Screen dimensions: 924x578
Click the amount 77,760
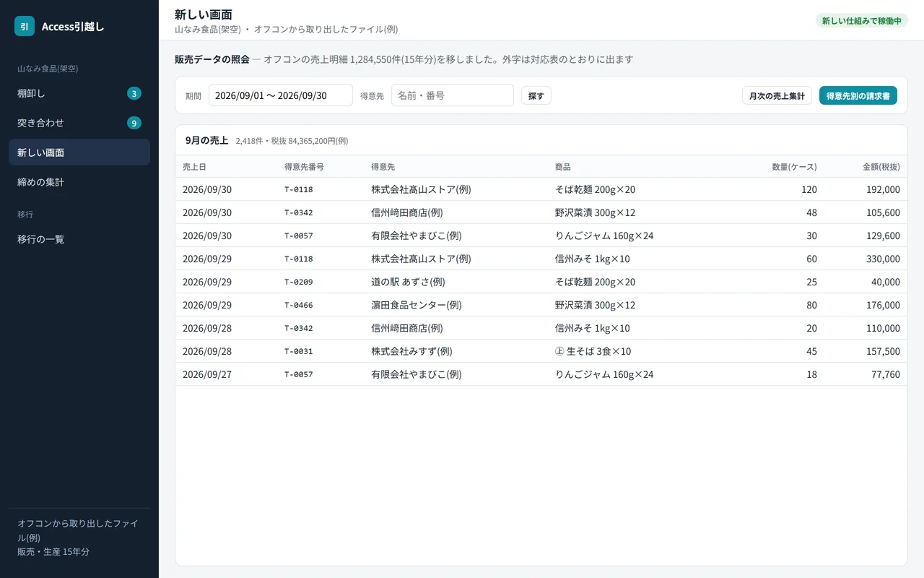[x=886, y=374]
